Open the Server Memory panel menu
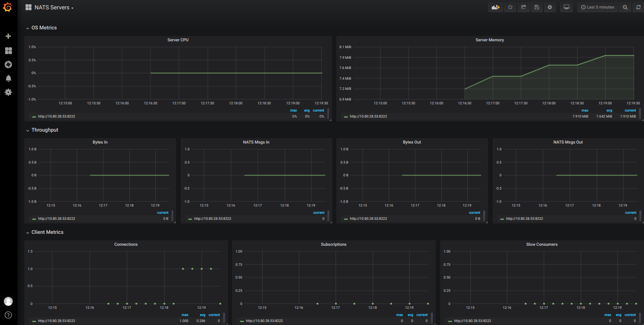This screenshot has width=644, height=325. pos(490,40)
